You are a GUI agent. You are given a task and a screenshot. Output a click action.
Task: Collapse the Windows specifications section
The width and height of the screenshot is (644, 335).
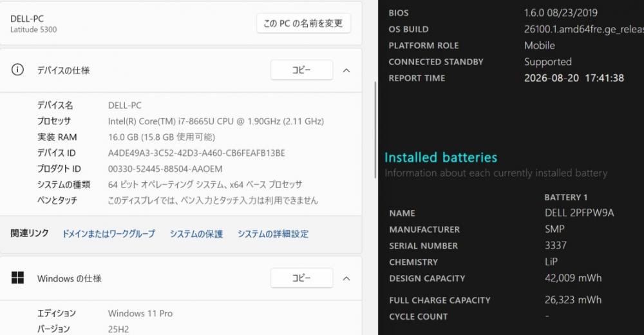pyautogui.click(x=346, y=279)
